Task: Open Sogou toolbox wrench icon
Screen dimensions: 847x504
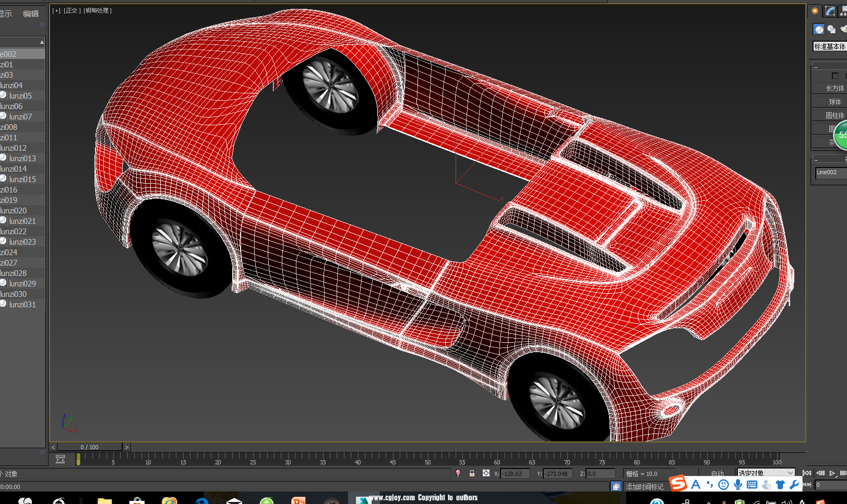Action: pyautogui.click(x=794, y=485)
